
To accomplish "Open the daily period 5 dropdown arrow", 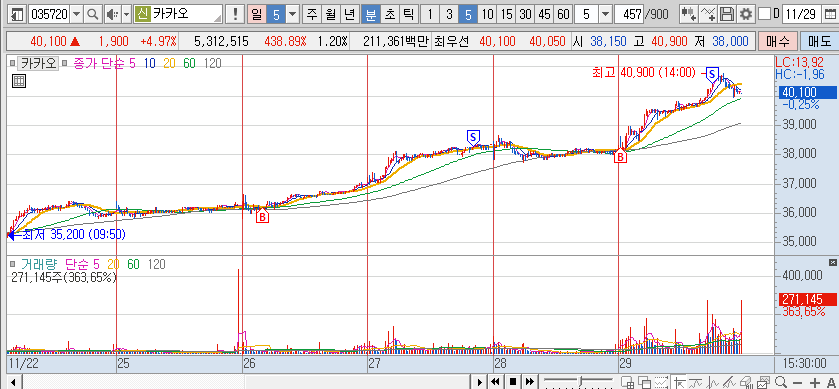I will [x=293, y=14].
